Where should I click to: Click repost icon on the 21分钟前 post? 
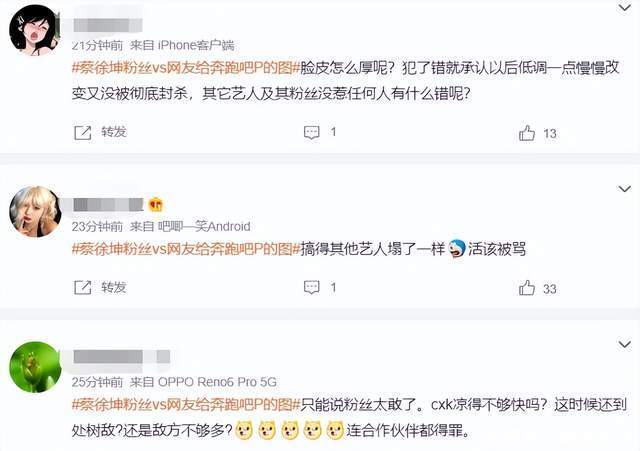(x=82, y=133)
